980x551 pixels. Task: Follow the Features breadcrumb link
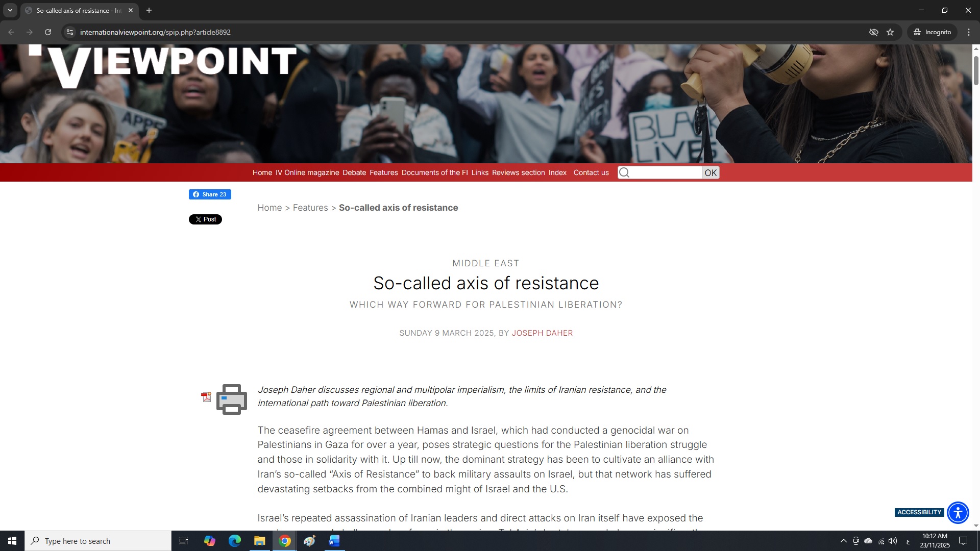click(310, 208)
